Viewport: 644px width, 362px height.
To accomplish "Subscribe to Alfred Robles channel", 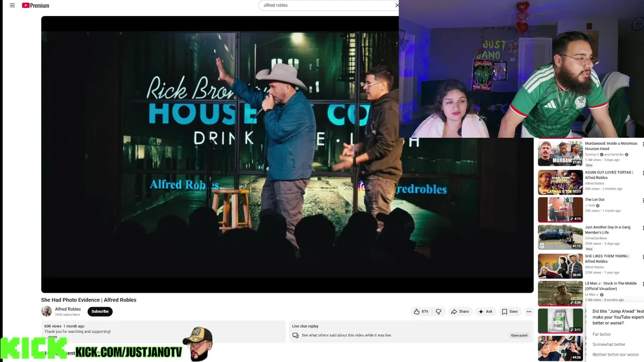I will pyautogui.click(x=100, y=311).
